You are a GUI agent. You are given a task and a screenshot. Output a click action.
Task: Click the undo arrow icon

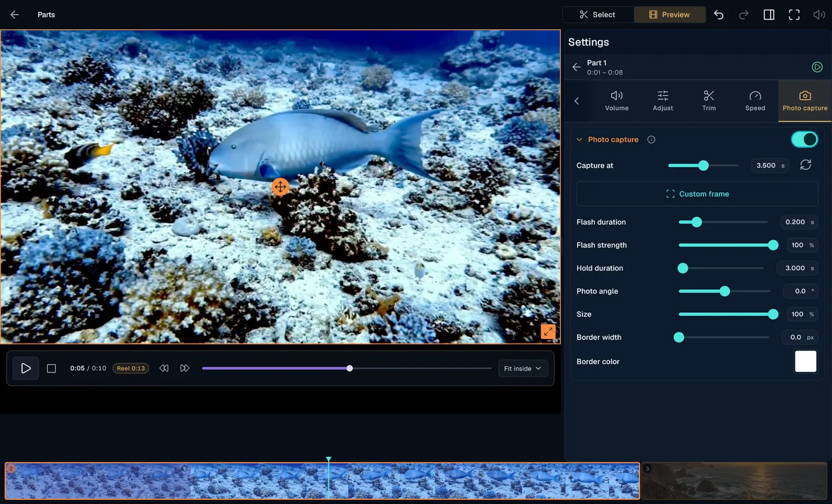[x=719, y=14]
